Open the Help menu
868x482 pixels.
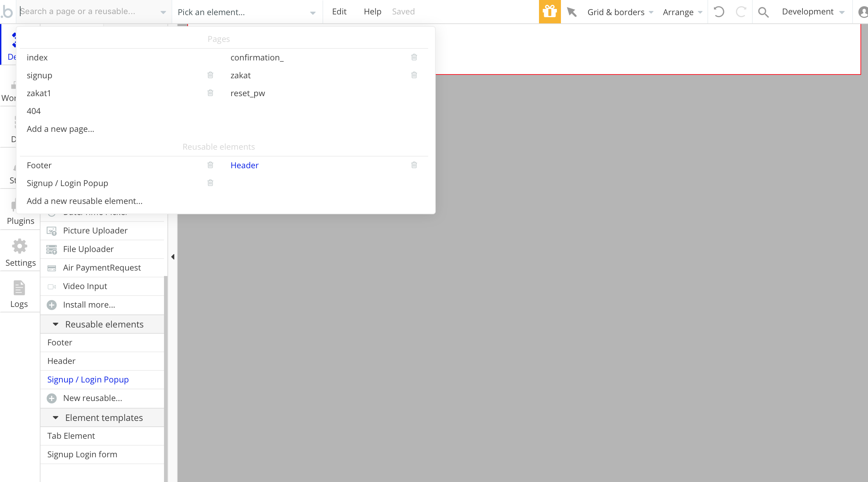(x=372, y=12)
